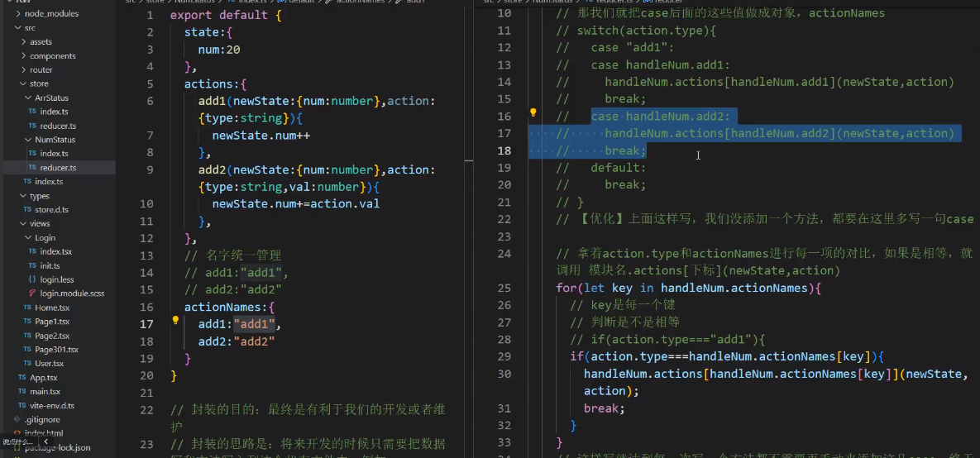The height and width of the screenshot is (458, 980).
Task: Click the TS icon beside main.tsx
Action: click(22, 391)
